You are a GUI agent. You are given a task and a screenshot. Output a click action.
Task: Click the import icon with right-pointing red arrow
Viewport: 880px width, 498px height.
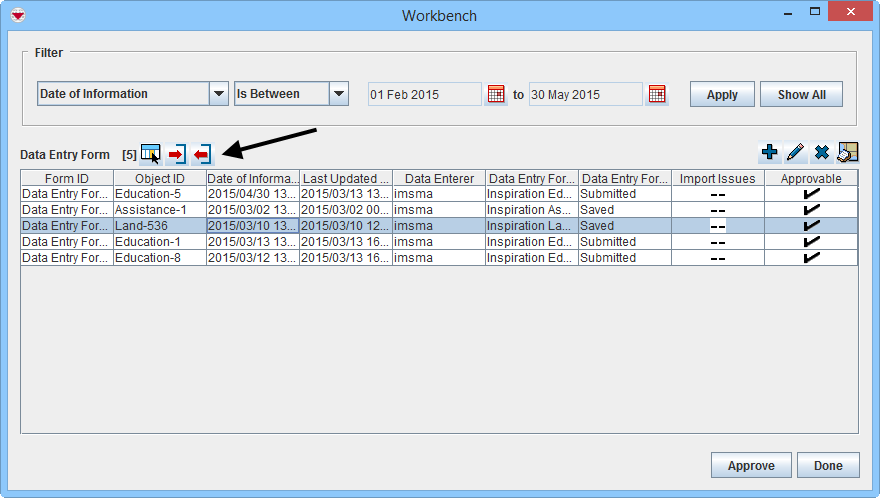tap(177, 154)
